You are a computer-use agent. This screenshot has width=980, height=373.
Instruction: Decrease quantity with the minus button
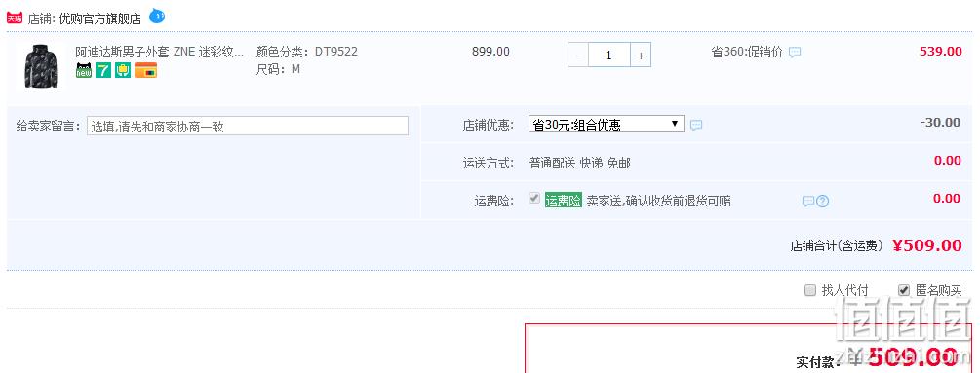click(x=578, y=56)
